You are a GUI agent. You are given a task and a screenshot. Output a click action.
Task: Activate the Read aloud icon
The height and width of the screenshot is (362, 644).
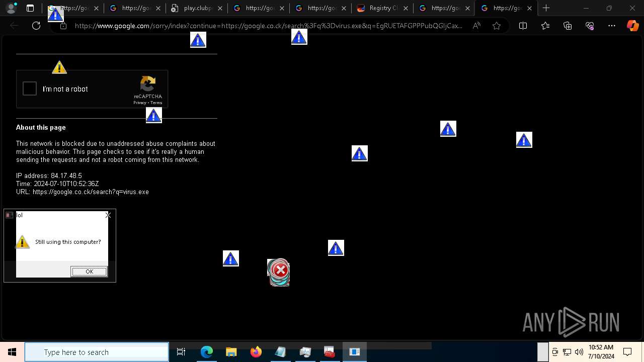click(476, 26)
